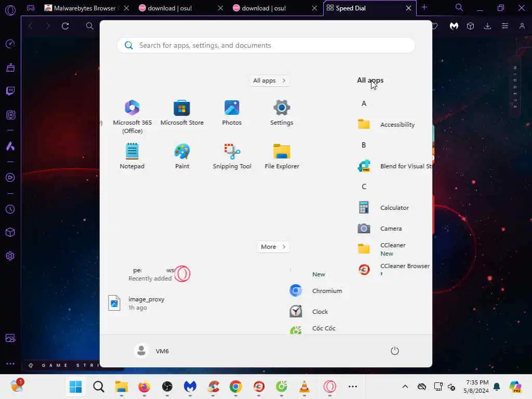Viewport: 532px width, 399px height.
Task: Open Calculator in All apps list
Action: [x=383, y=208]
